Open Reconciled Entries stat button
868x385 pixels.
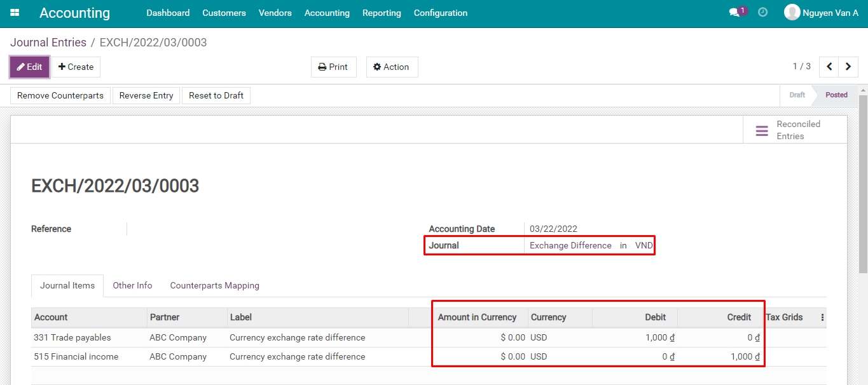click(x=795, y=130)
